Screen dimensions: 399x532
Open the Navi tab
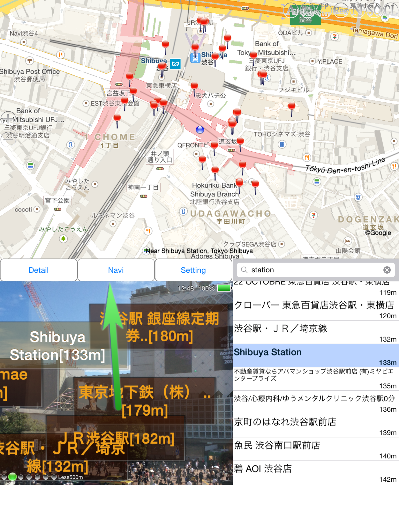click(116, 270)
